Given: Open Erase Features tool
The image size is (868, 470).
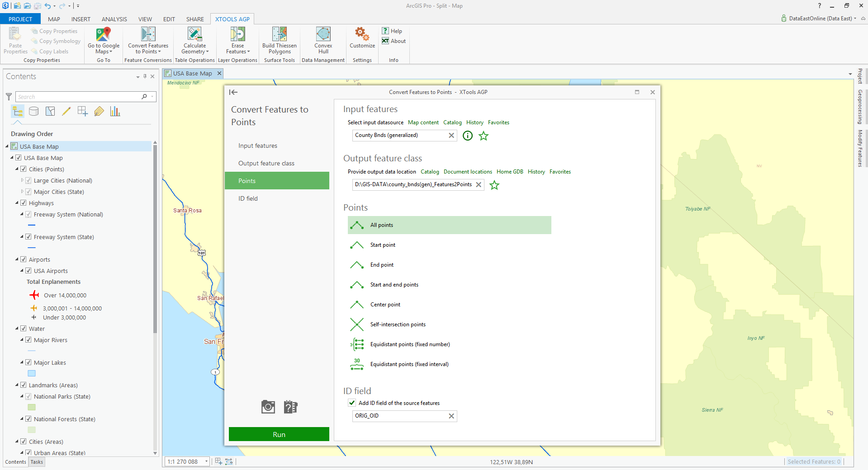Looking at the screenshot, I should 238,41.
